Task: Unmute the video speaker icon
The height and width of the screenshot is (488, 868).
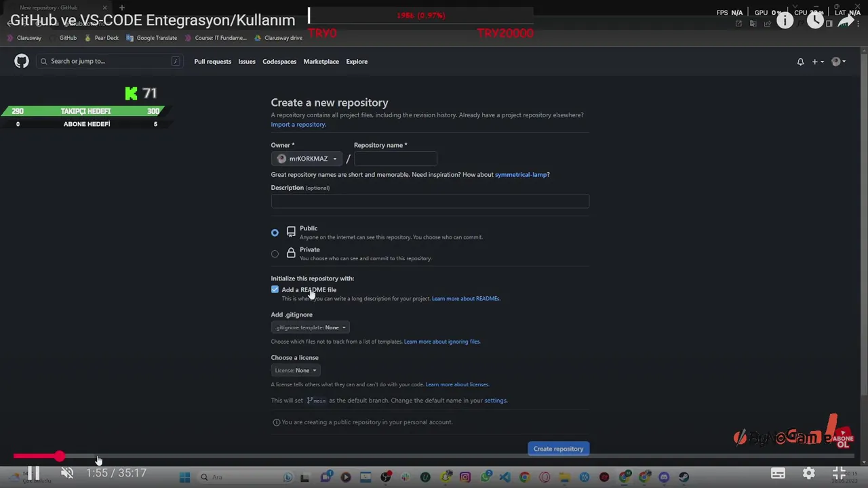Action: click(x=67, y=473)
